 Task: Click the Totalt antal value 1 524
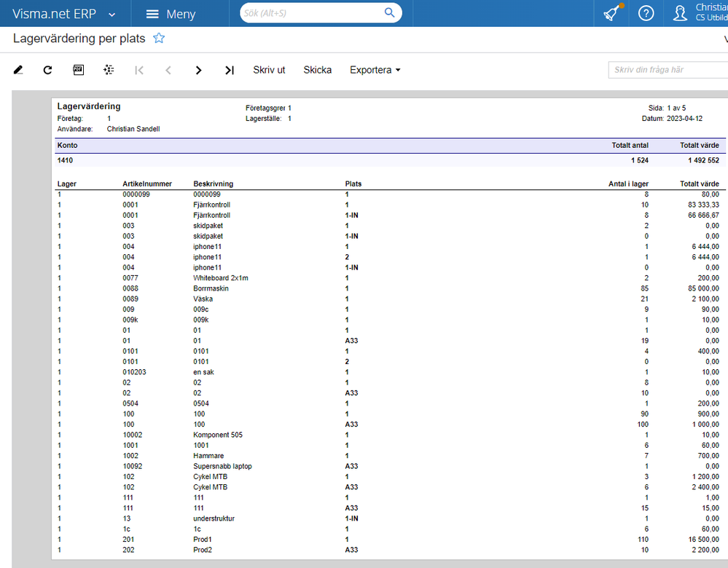click(x=639, y=160)
